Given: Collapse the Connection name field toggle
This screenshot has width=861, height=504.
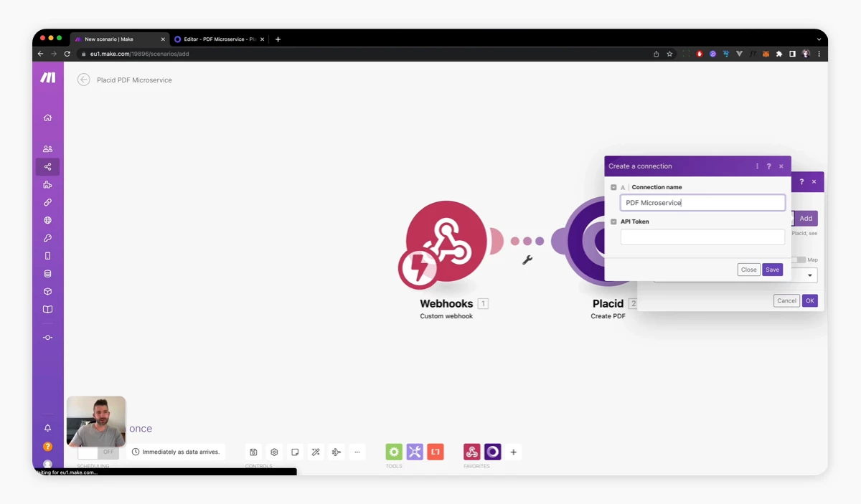Looking at the screenshot, I should pos(613,187).
